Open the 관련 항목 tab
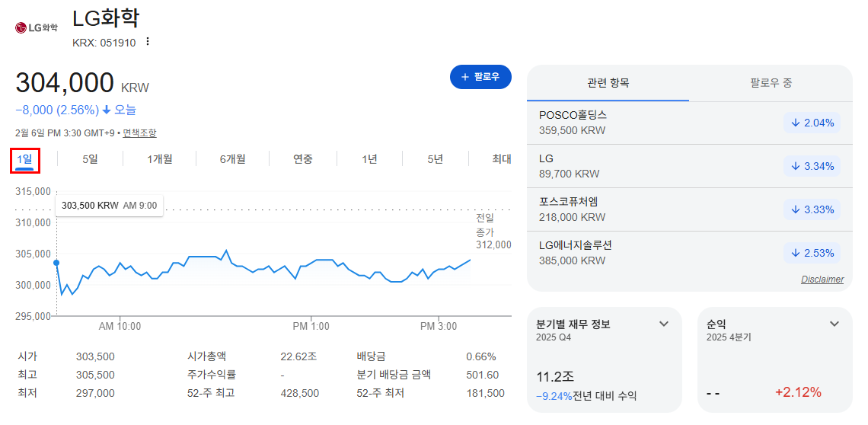The width and height of the screenshot is (868, 425). [608, 83]
